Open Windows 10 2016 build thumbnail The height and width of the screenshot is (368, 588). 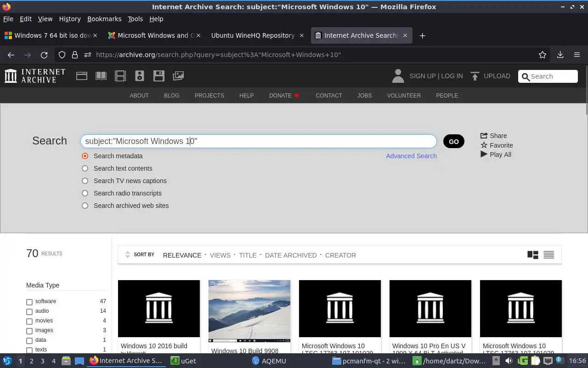159,309
